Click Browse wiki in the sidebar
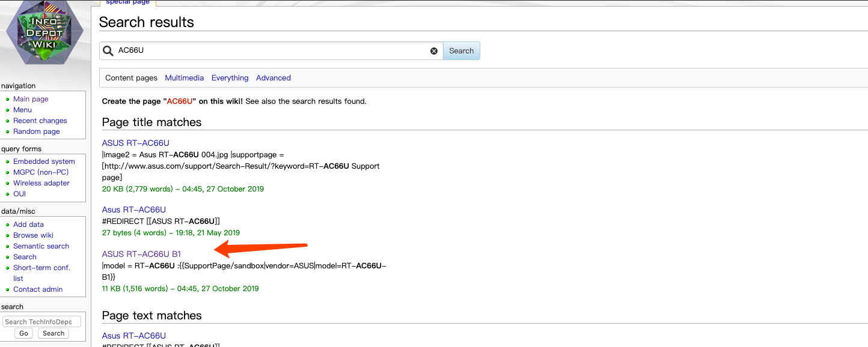 34,235
